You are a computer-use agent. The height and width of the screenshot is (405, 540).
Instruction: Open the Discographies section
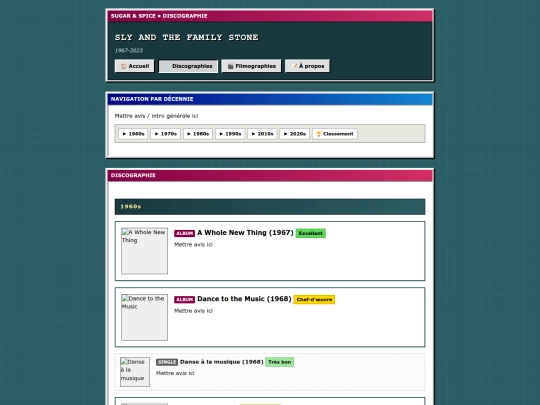tap(188, 66)
